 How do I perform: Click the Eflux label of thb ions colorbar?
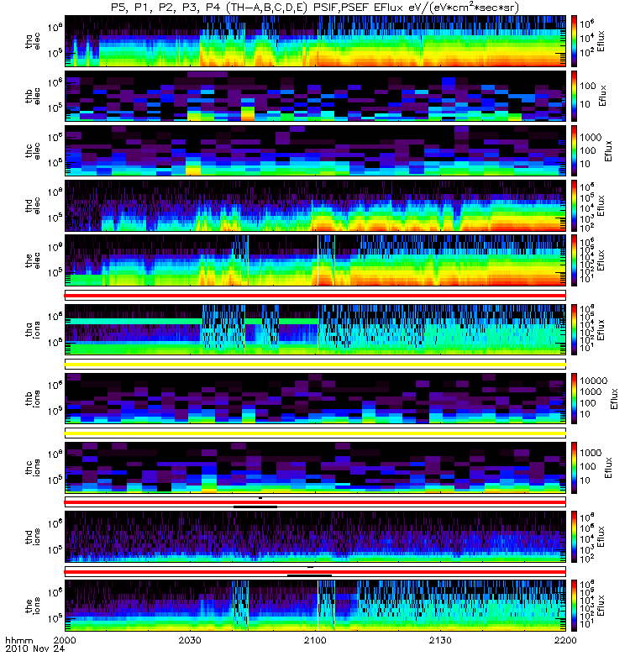[614, 398]
